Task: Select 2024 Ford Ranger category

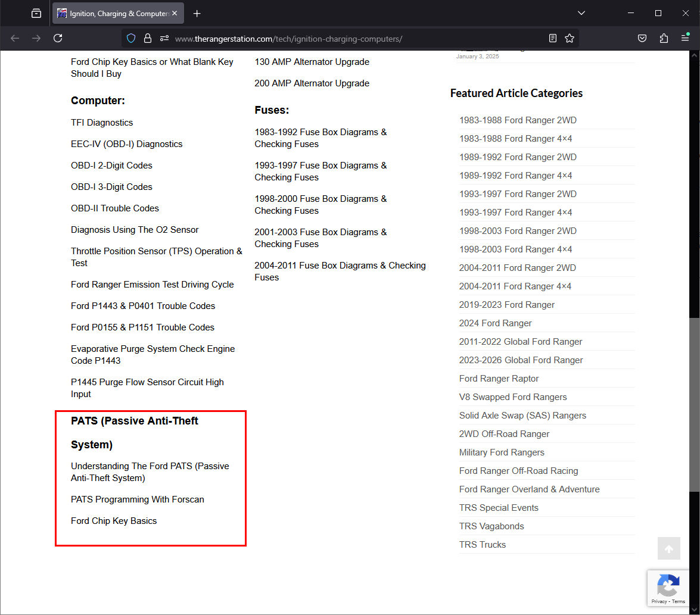Action: click(x=496, y=323)
